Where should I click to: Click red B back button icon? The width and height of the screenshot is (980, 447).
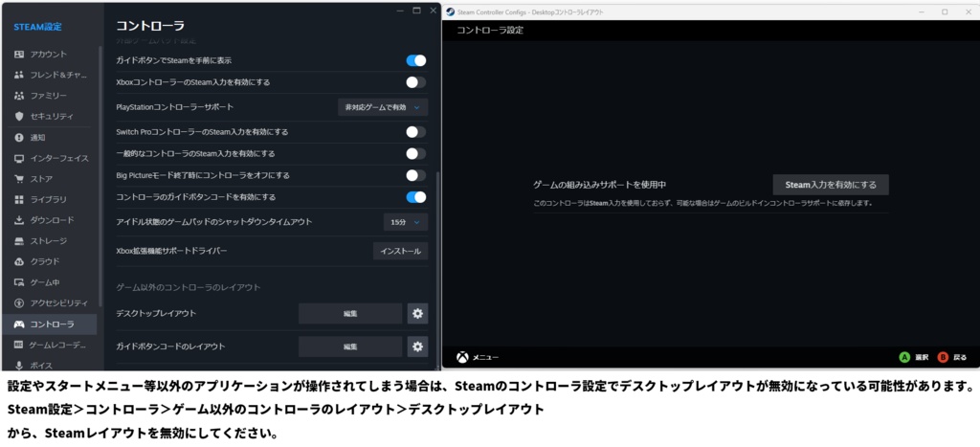pos(943,357)
